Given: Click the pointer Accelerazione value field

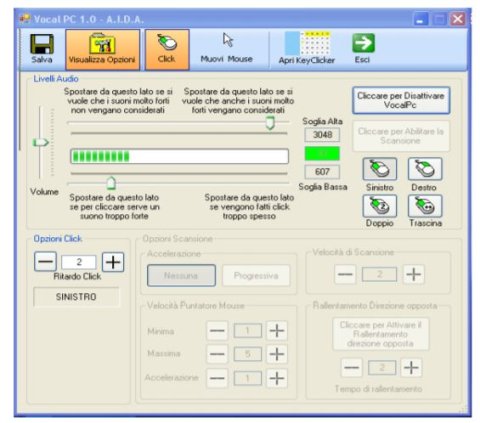Looking at the screenshot, I should tap(248, 378).
